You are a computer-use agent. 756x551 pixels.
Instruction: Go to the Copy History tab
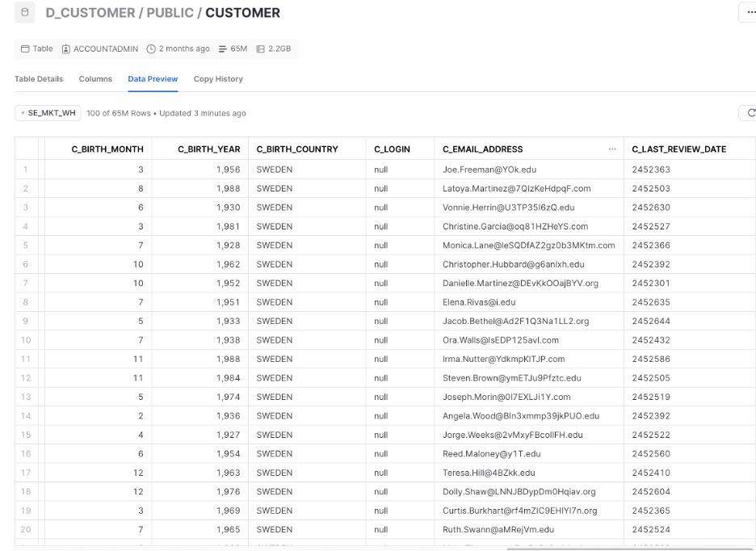(218, 79)
